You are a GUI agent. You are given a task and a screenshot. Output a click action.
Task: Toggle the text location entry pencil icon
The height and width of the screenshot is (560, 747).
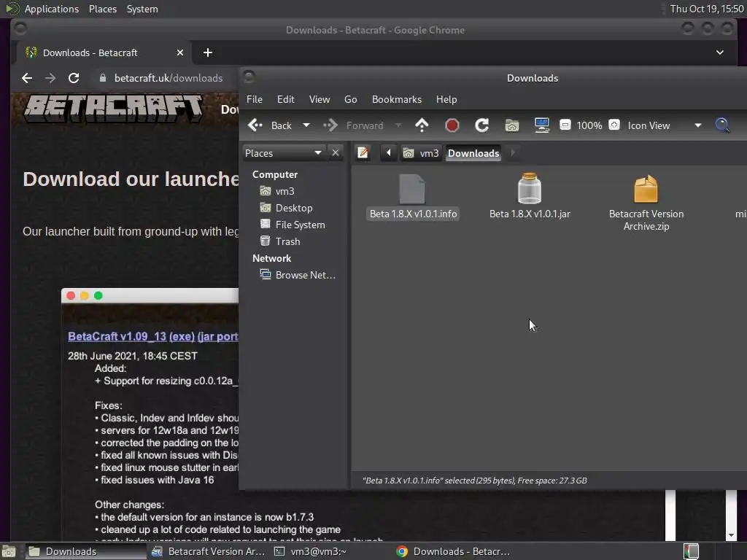coord(363,153)
